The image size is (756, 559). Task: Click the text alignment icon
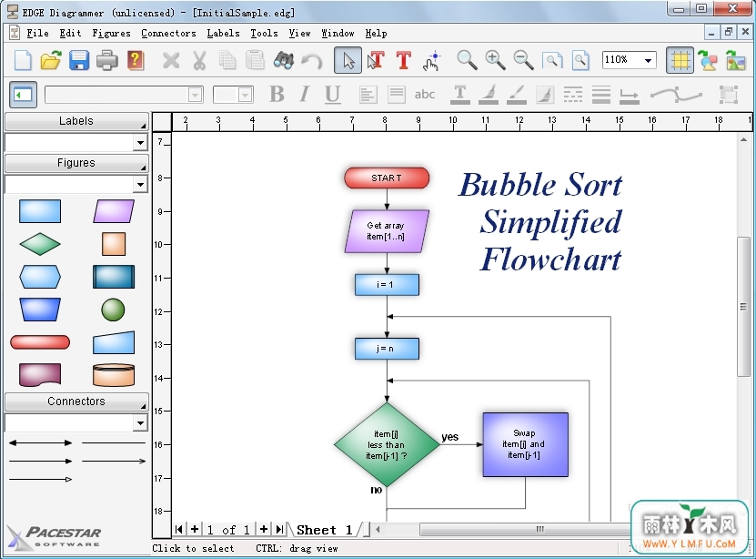click(368, 95)
